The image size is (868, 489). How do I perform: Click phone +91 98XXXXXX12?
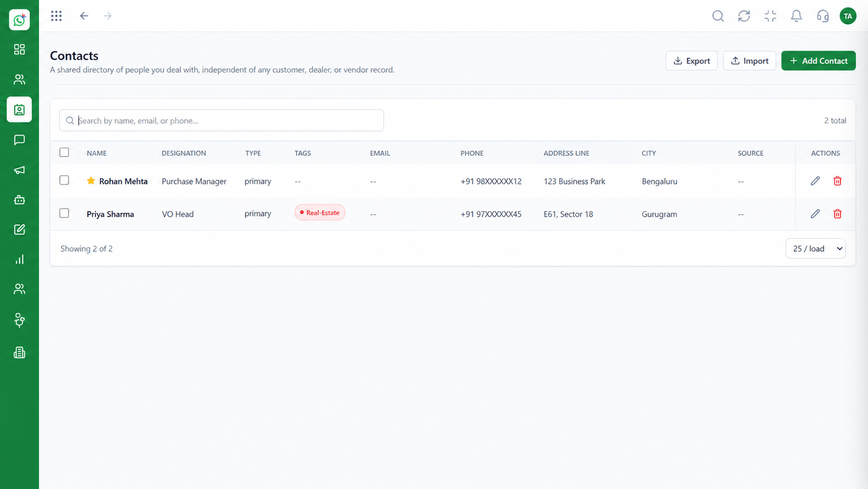(491, 181)
